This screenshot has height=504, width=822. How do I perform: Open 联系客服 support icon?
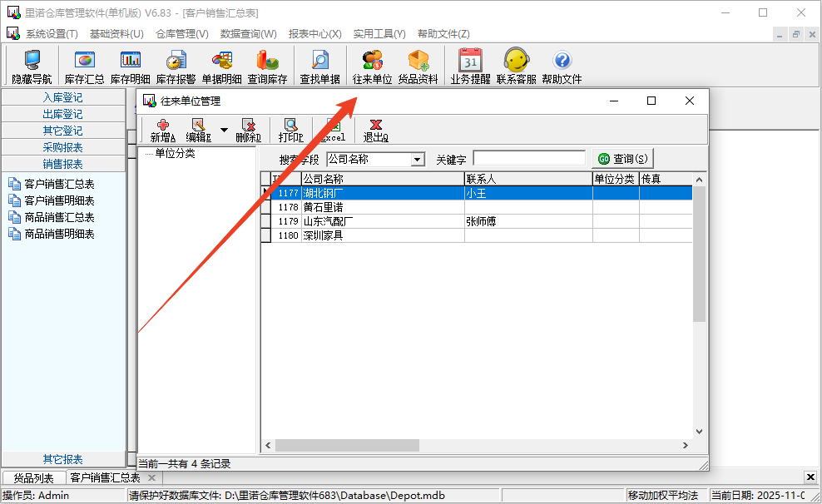coord(517,65)
